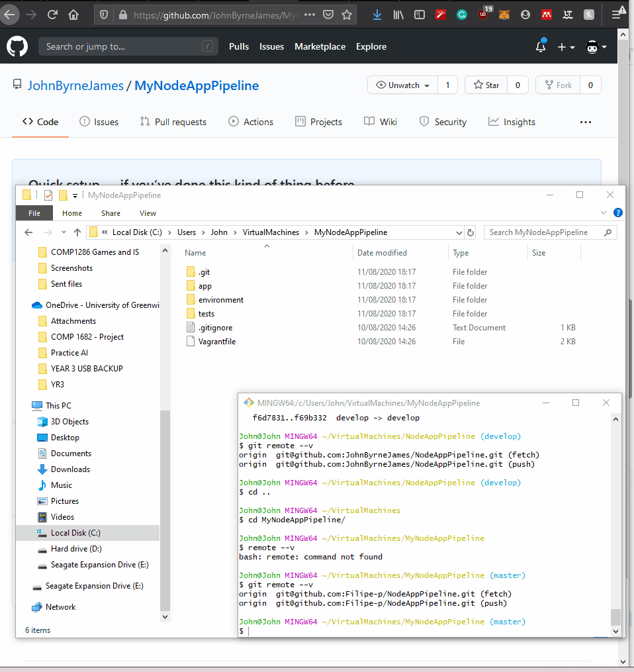Open Marketplace in GitHub header

pyautogui.click(x=320, y=46)
